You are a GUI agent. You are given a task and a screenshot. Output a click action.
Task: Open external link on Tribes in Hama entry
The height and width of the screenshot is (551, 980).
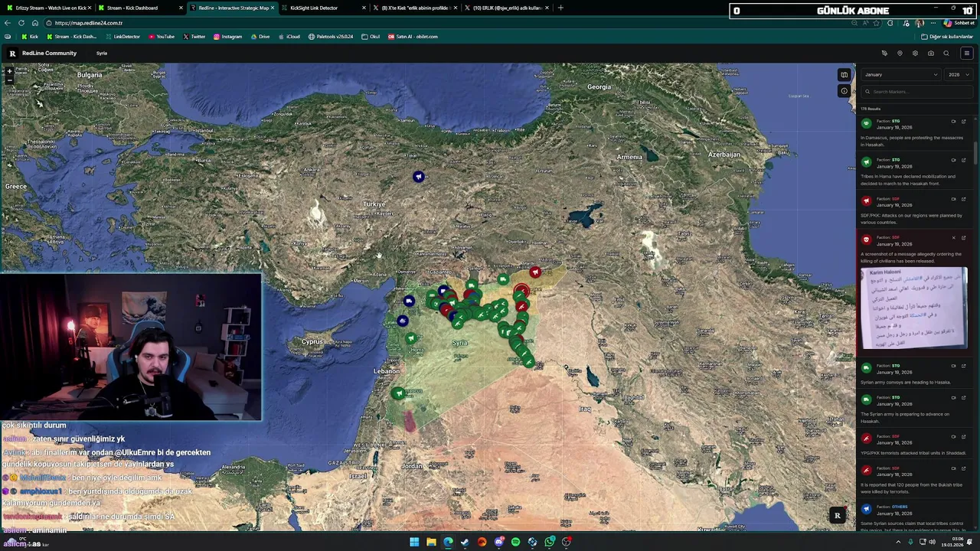[963, 160]
